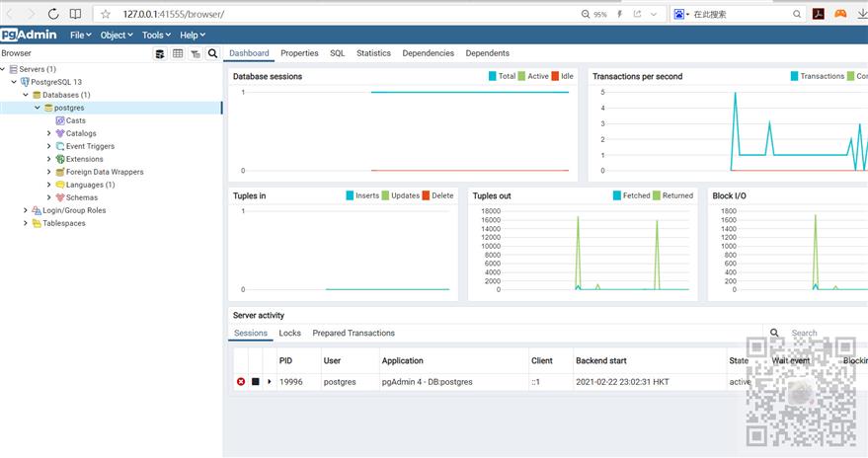Sort sessions by PID column header
The width and height of the screenshot is (868, 458).
pyautogui.click(x=298, y=360)
